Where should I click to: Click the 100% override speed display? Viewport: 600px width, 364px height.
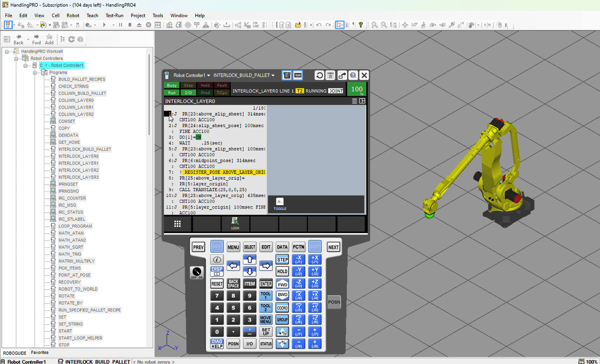(x=357, y=89)
